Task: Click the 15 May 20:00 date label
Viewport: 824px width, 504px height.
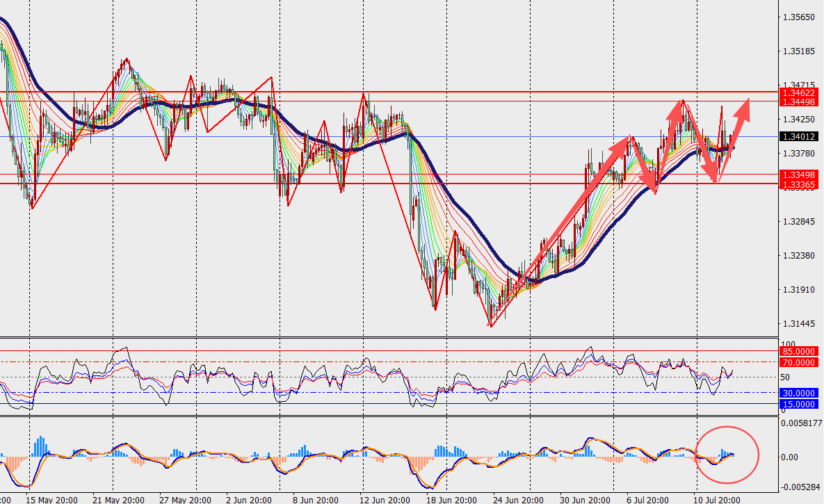Action: pos(51,500)
